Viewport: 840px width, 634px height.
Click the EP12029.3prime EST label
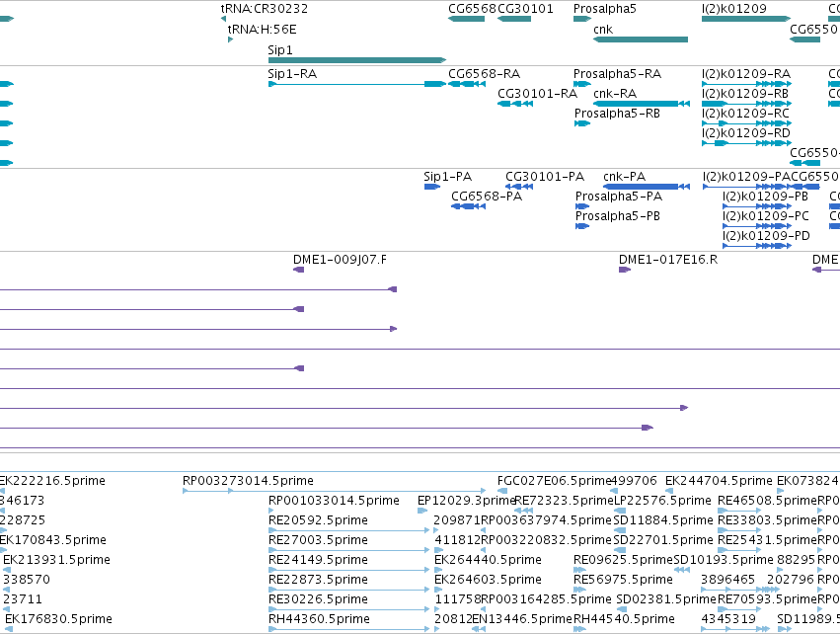click(466, 500)
